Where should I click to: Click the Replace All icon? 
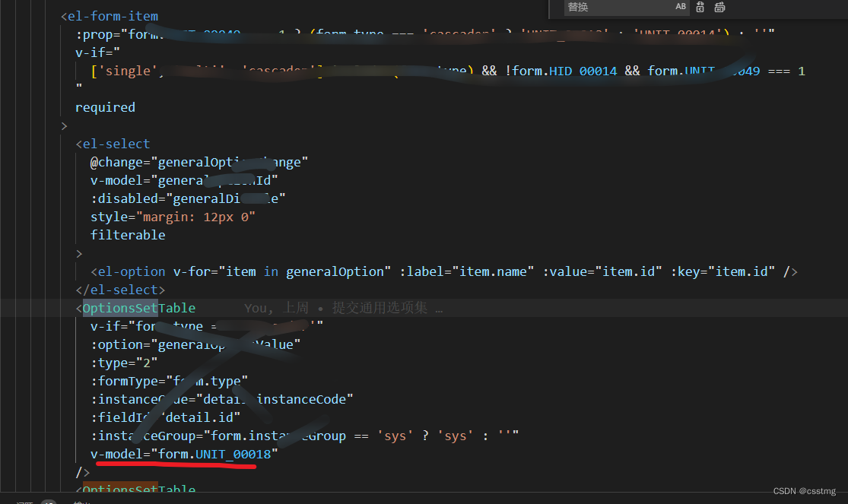719,7
